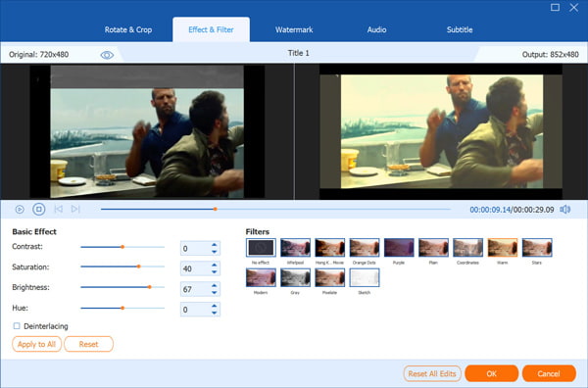Screen dimensions: 588x388
Task: Jump to the previous frame
Action: click(x=59, y=209)
